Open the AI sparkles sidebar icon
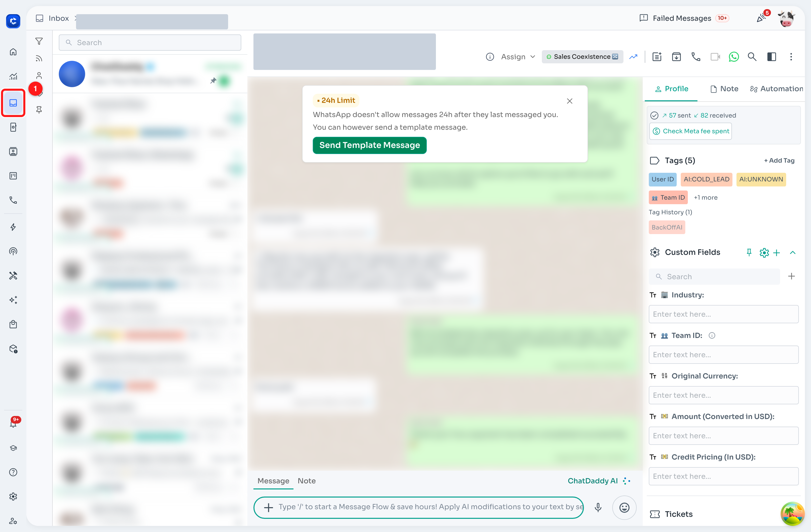Viewport: 811px width, 532px height. [x=13, y=300]
